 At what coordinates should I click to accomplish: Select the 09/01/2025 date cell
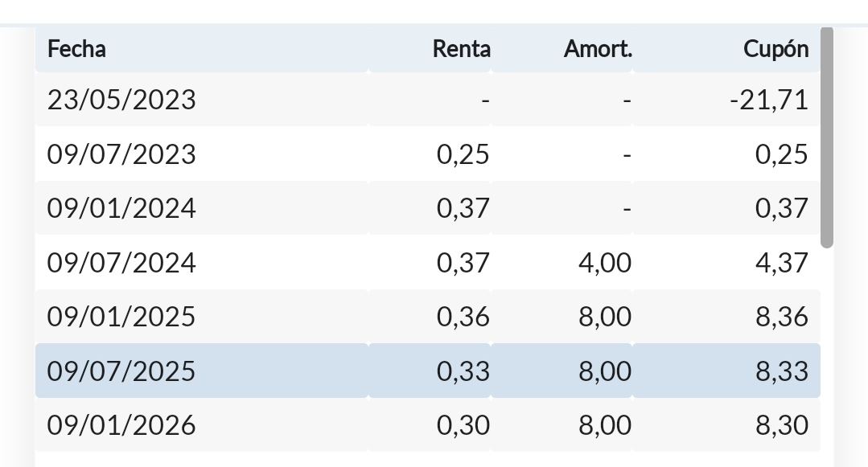point(121,317)
